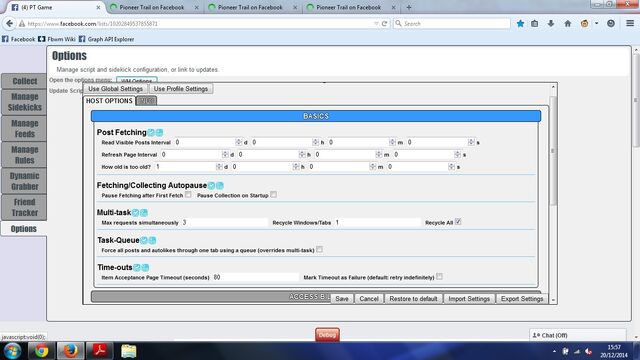Viewport: 640px width, 360px height.
Task: Open the Fbwm Wiki bookmark
Action: (57, 39)
